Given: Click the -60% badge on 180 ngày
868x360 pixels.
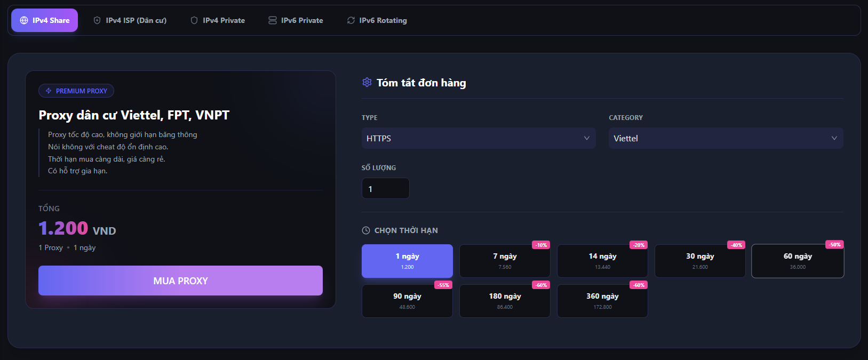Looking at the screenshot, I should click(x=541, y=285).
